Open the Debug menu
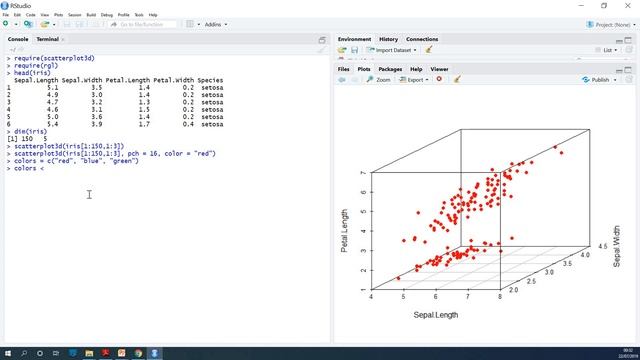The image size is (640, 360). (107, 15)
